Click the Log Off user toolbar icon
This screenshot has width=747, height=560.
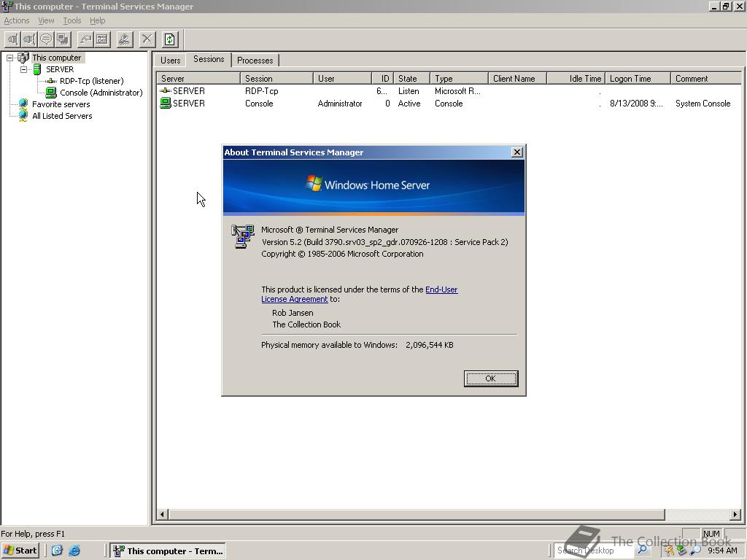(125, 39)
